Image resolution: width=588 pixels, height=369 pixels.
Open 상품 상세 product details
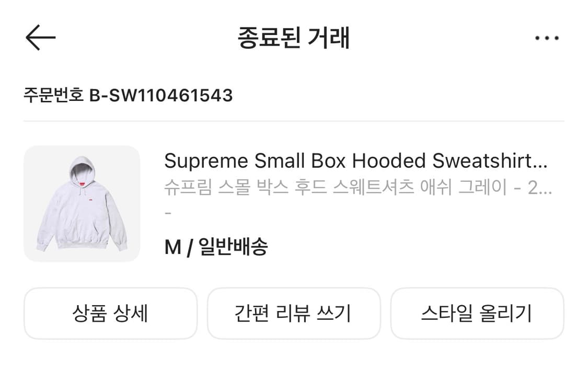tap(110, 314)
